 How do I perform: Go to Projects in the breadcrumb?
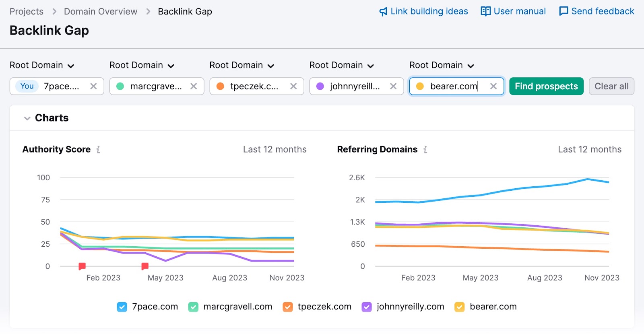(27, 11)
